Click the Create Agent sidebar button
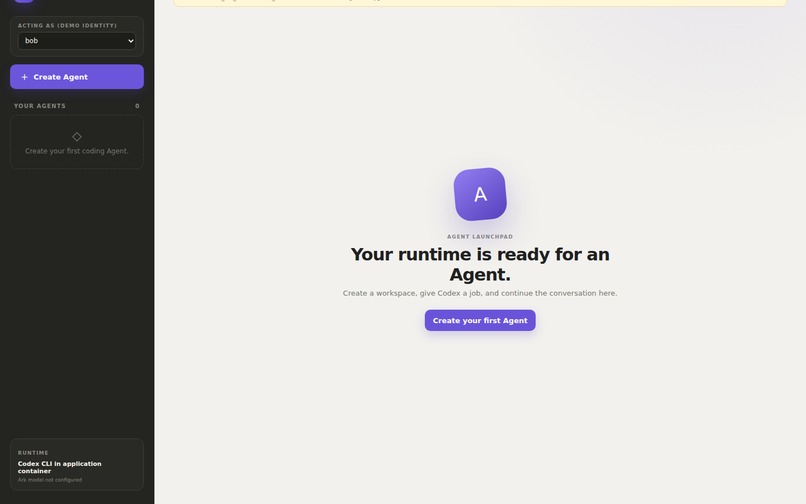Screen dimensions: 806x504 (x=77, y=77)
